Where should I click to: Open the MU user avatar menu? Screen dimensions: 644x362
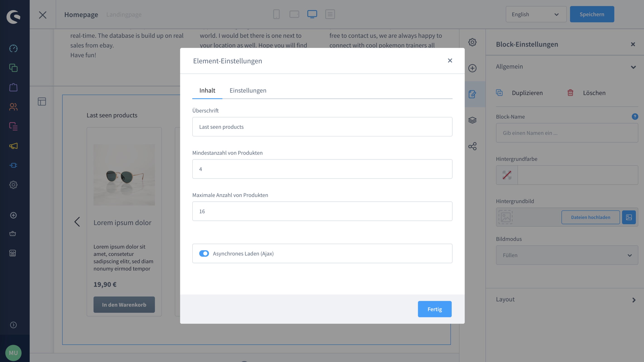click(13, 353)
